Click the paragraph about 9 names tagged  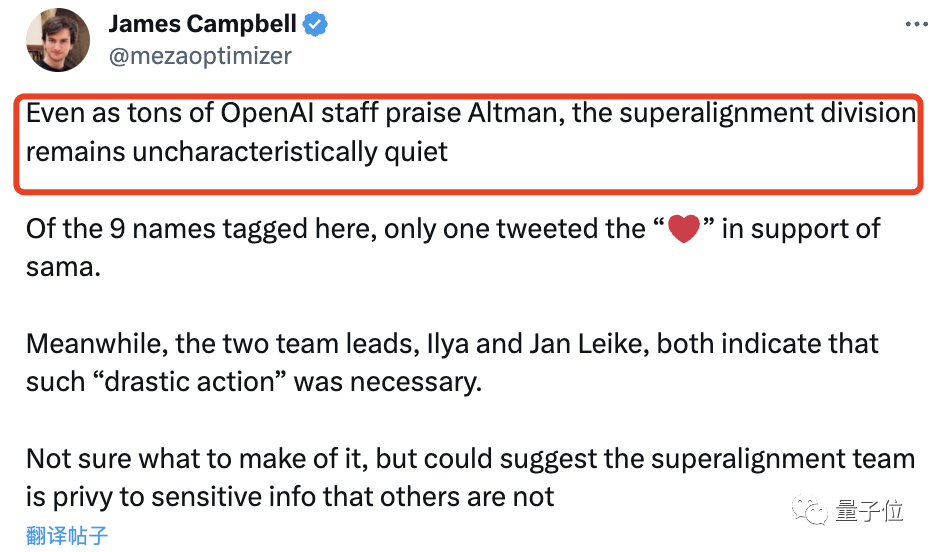point(452,248)
